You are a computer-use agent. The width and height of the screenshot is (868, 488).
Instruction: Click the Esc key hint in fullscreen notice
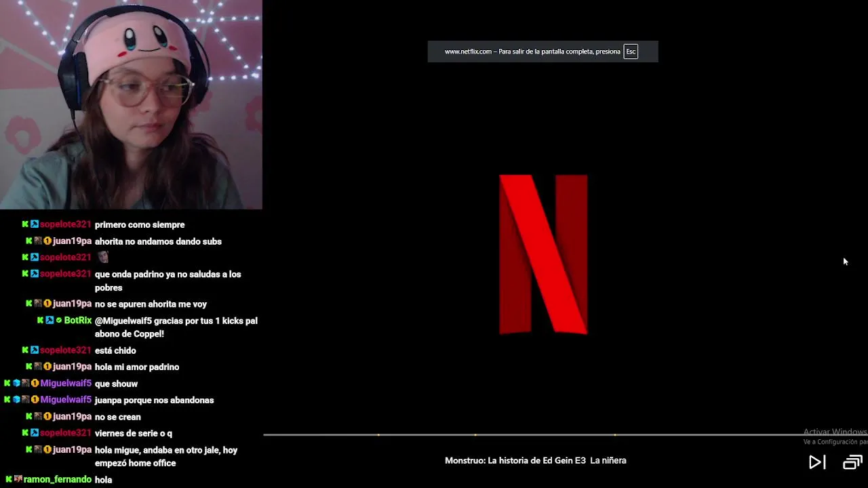[631, 52]
